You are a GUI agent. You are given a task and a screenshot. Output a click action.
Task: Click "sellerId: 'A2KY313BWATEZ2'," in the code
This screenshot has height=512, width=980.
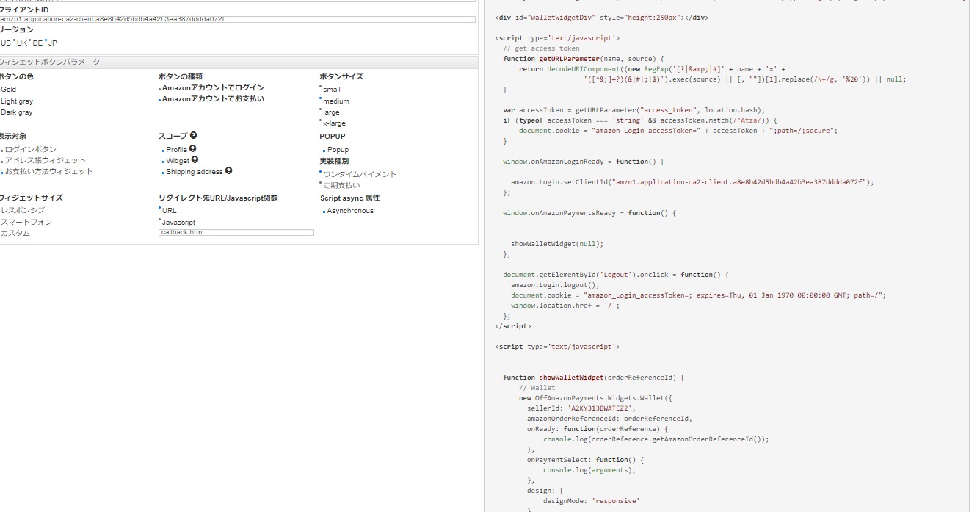581,408
